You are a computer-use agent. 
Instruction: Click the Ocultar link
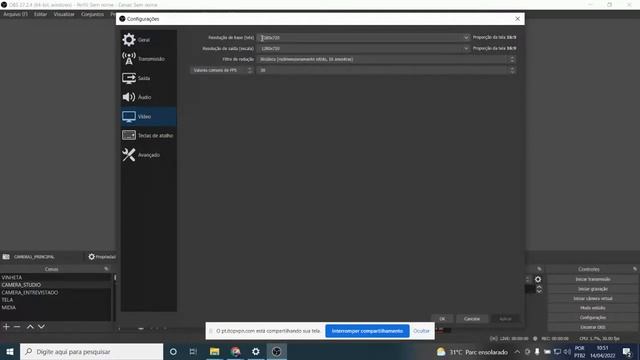point(421,331)
